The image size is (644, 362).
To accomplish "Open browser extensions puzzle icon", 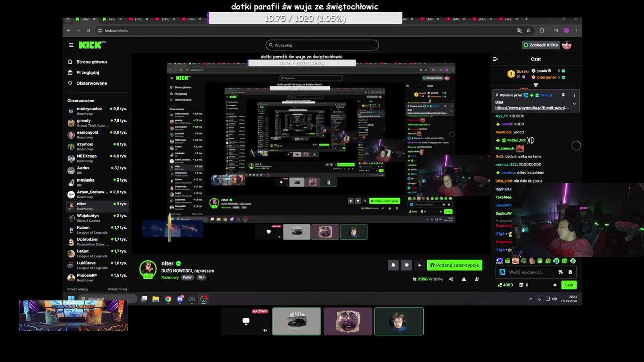I will (x=542, y=30).
